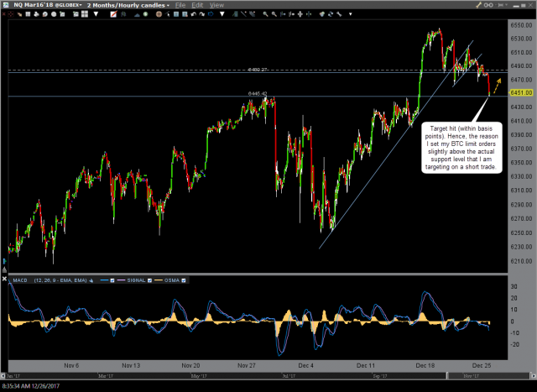Close the MACD indicator panel
Viewport: 537px width, 392px height.
coord(4,279)
